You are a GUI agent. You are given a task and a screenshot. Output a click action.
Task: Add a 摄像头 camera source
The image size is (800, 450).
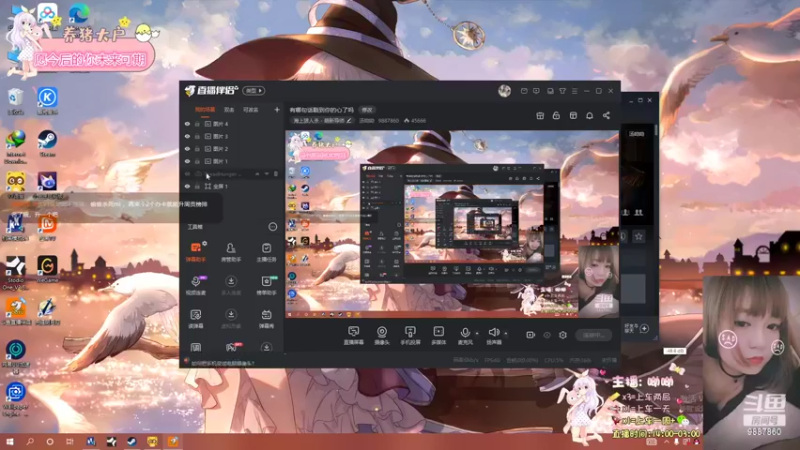pos(382,335)
